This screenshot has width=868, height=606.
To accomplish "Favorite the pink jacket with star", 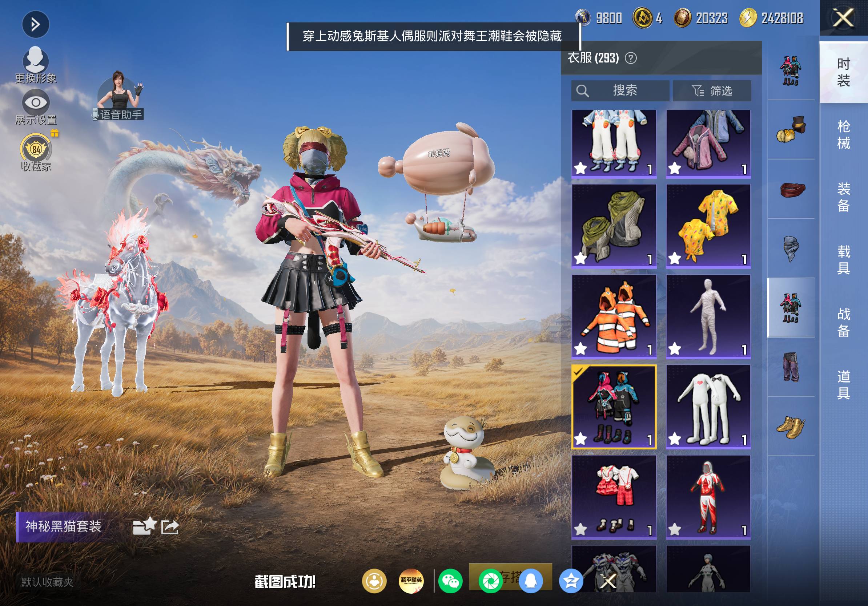I will (675, 168).
